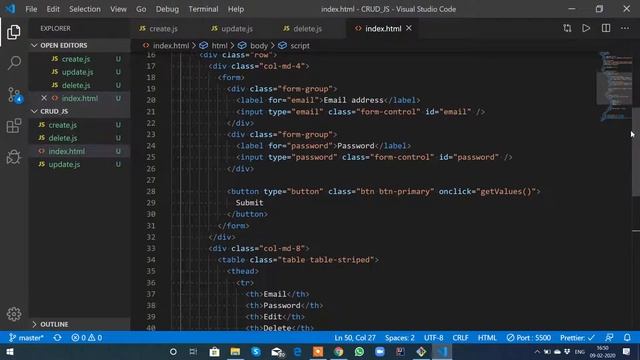
Task: Switch to the create.js editor tab
Action: (x=167, y=29)
